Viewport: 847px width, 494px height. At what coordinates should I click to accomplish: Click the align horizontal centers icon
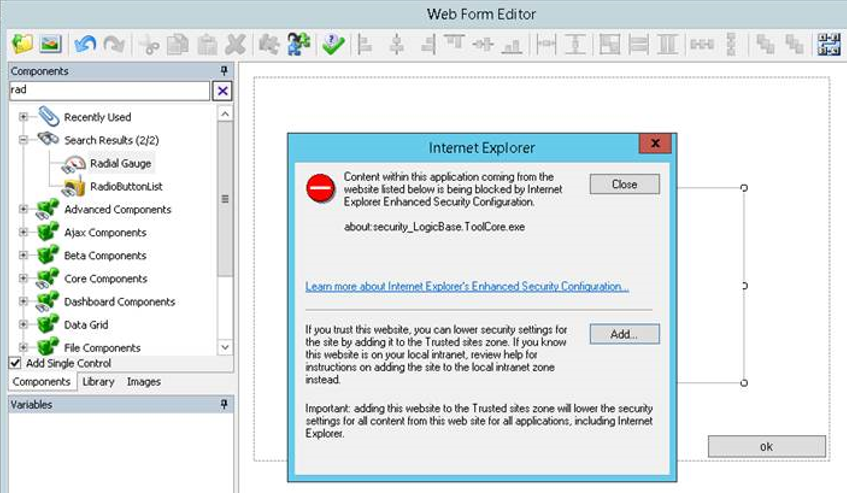pos(397,45)
